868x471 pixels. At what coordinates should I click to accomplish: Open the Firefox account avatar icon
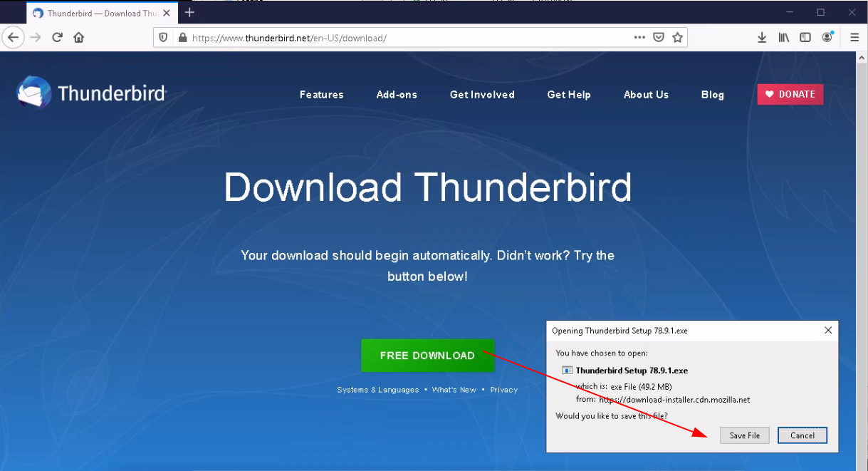(827, 37)
